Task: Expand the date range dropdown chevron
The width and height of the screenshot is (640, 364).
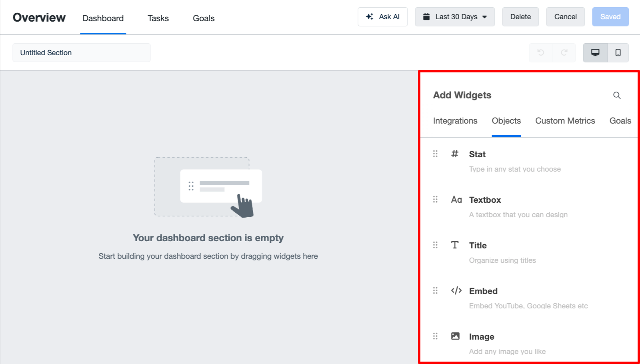Action: coord(485,16)
